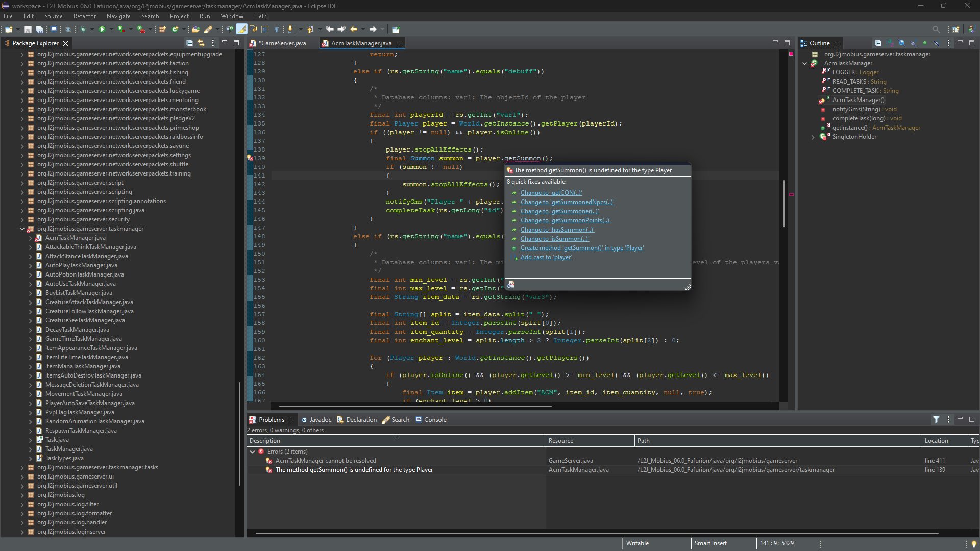980x551 pixels.
Task: Click the Save All toolbar icon
Action: tap(39, 29)
